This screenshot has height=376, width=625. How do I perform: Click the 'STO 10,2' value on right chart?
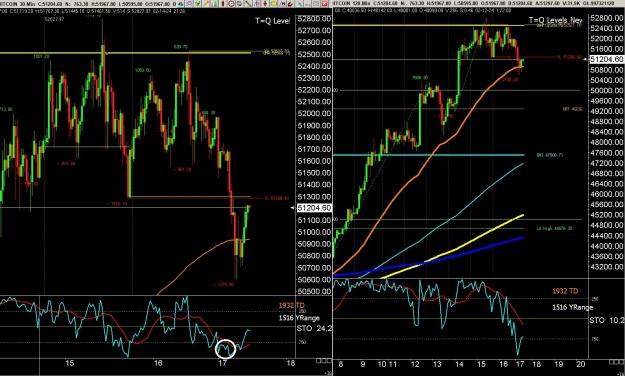pyautogui.click(x=607, y=320)
